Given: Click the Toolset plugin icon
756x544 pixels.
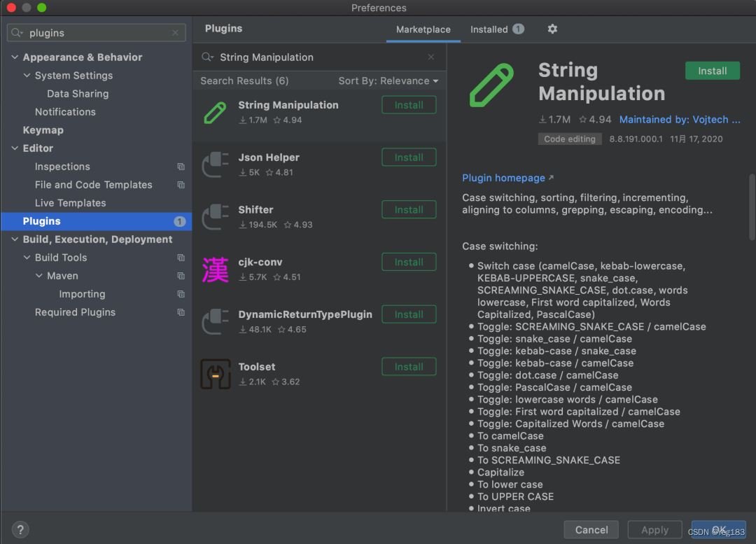Looking at the screenshot, I should [215, 374].
